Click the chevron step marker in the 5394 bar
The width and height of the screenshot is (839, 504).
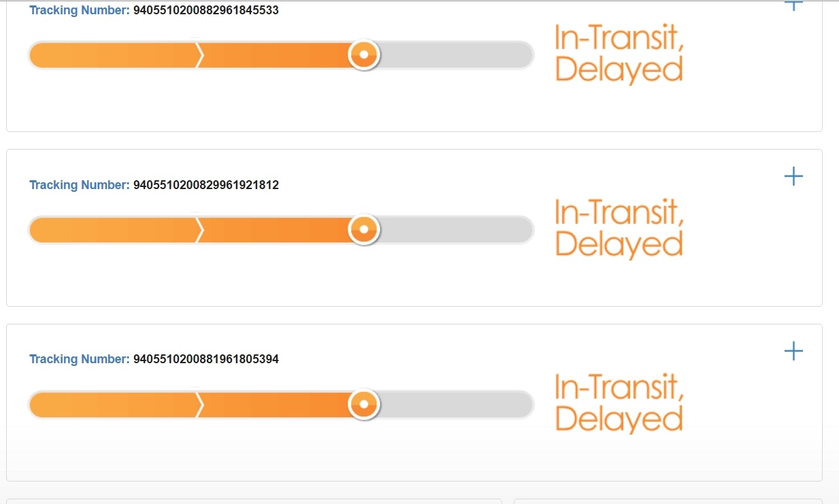pos(199,404)
